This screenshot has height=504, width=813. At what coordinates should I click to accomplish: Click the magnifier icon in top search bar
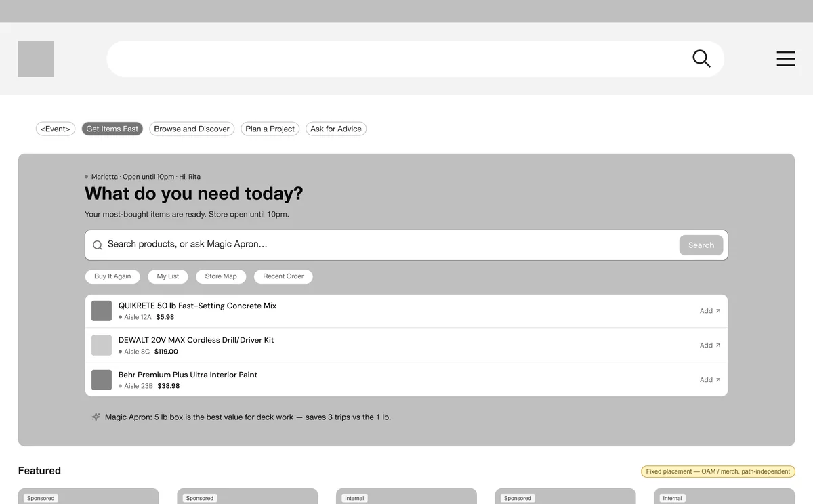click(701, 59)
